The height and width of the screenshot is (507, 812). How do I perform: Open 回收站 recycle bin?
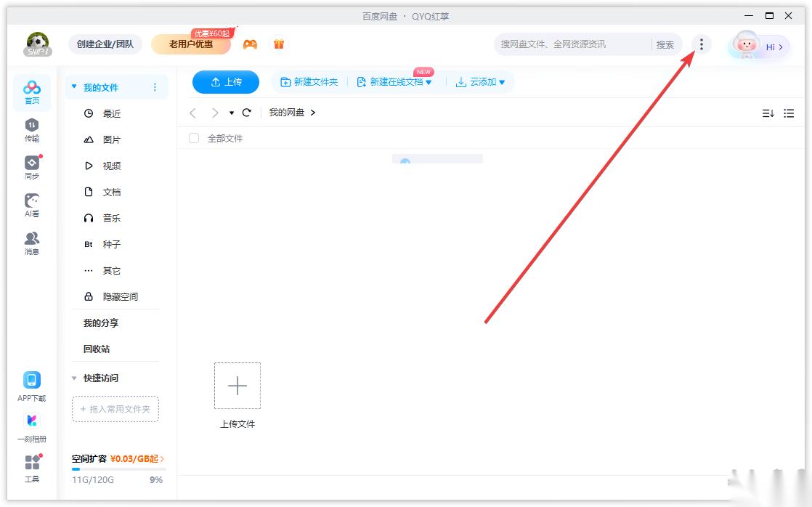pos(97,349)
